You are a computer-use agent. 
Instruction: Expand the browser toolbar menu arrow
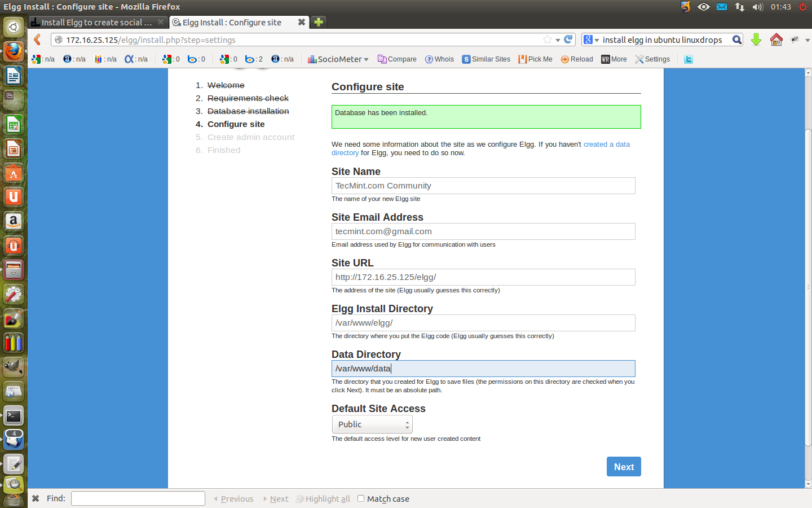click(x=807, y=40)
